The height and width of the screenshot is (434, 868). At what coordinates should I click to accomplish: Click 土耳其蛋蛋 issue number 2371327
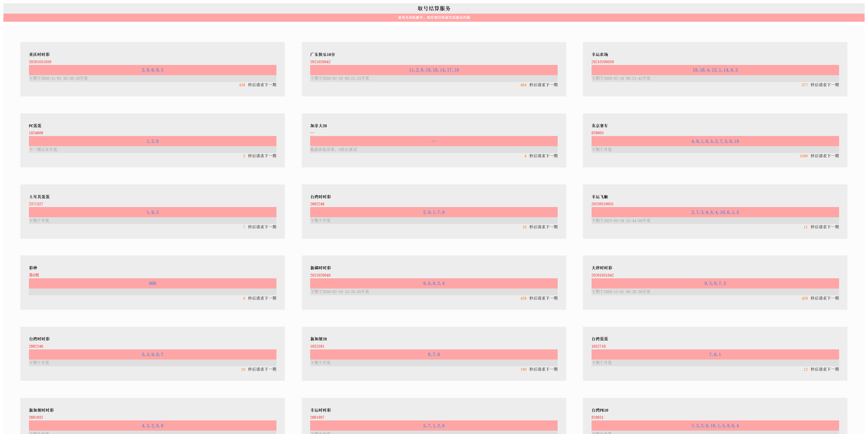[36, 204]
